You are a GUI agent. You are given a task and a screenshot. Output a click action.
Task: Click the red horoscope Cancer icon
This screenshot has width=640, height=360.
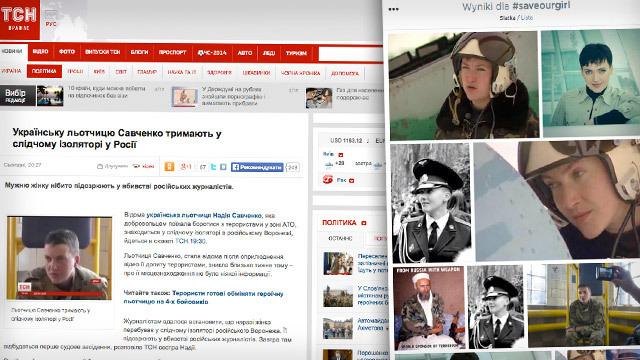(x=328, y=179)
